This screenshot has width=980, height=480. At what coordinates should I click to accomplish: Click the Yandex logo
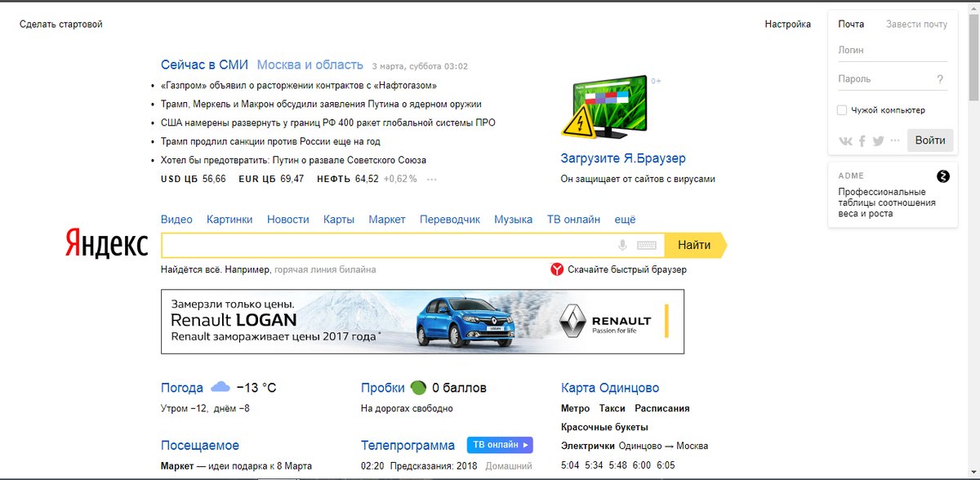107,244
